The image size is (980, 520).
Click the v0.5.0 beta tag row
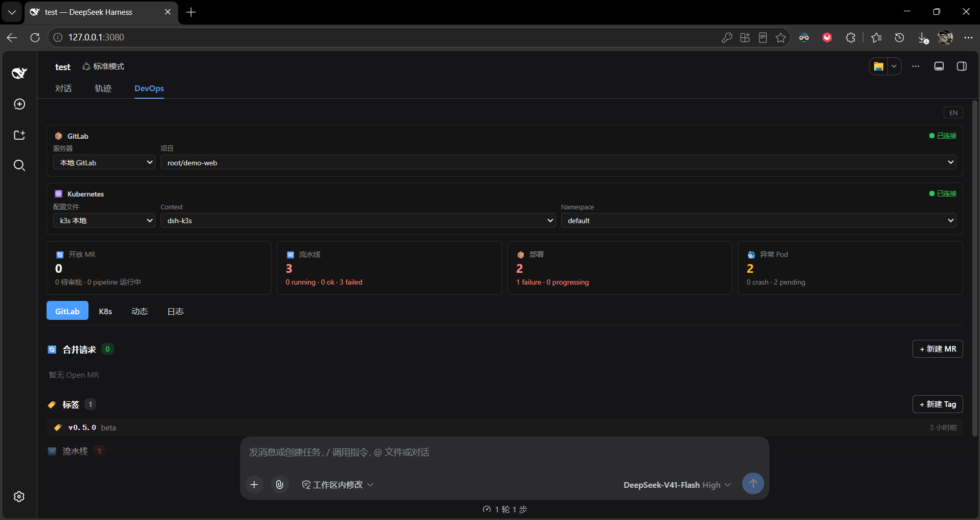505,427
